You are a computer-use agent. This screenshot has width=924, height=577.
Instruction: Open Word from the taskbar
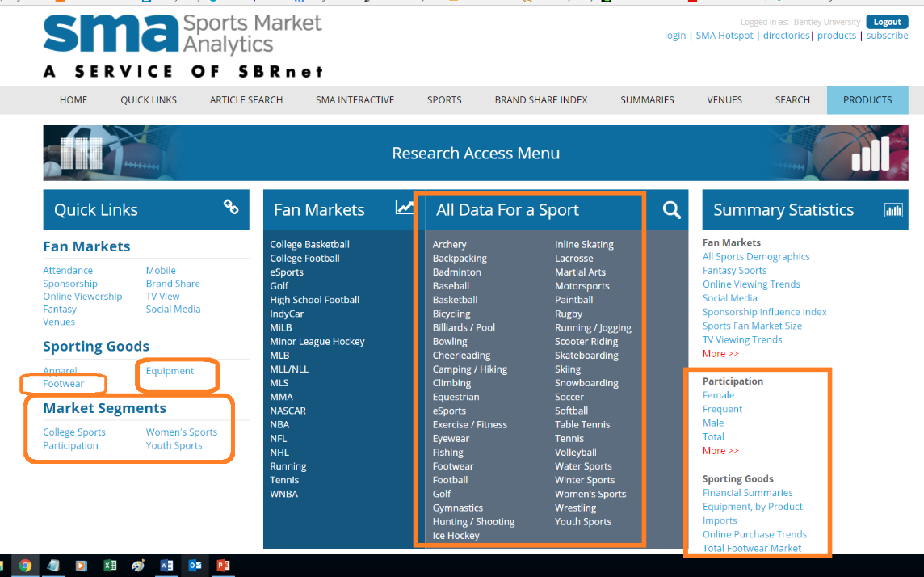(x=166, y=566)
